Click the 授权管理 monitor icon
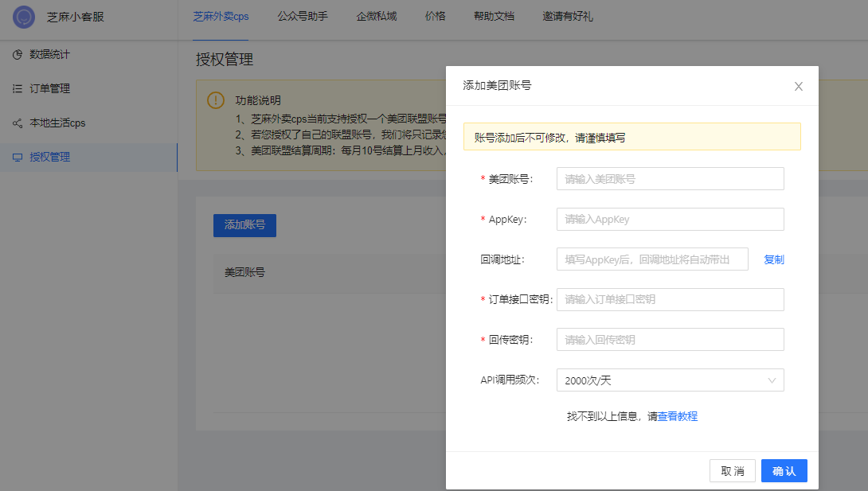Viewport: 868px width, 491px height. pos(18,157)
